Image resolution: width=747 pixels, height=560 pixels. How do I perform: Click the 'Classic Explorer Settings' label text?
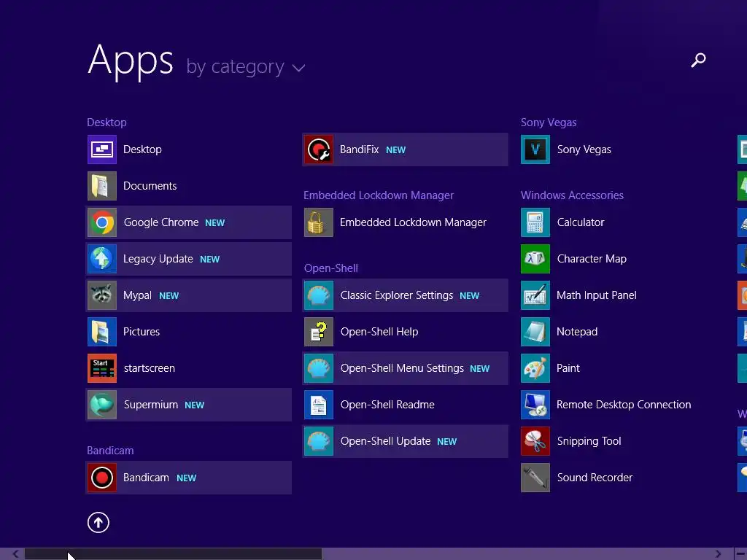click(396, 295)
